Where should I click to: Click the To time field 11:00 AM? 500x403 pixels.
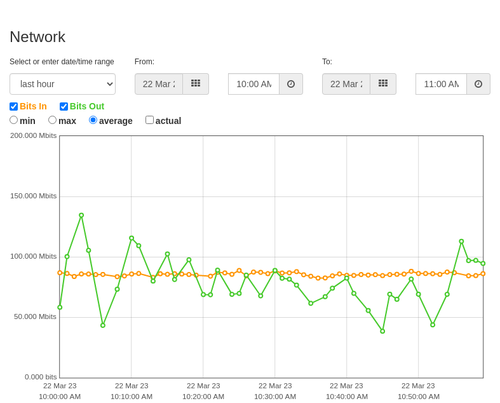pos(441,84)
